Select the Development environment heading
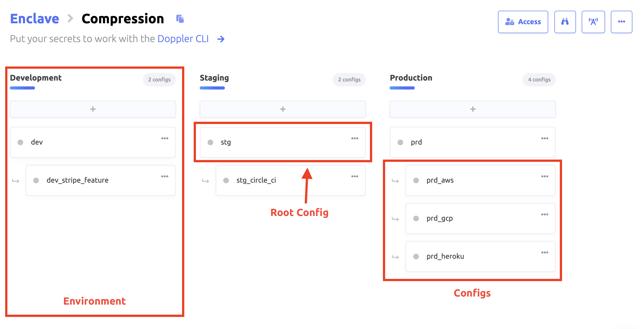 [x=36, y=78]
